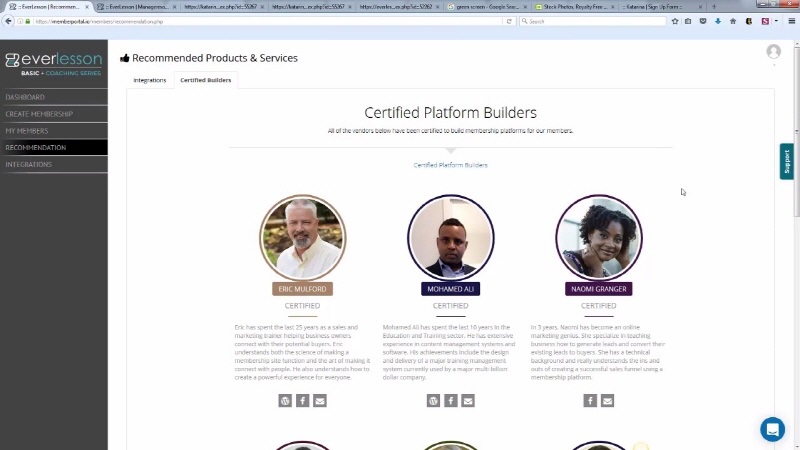Open the Firefox hamburger menu
800x450 pixels.
791,21
